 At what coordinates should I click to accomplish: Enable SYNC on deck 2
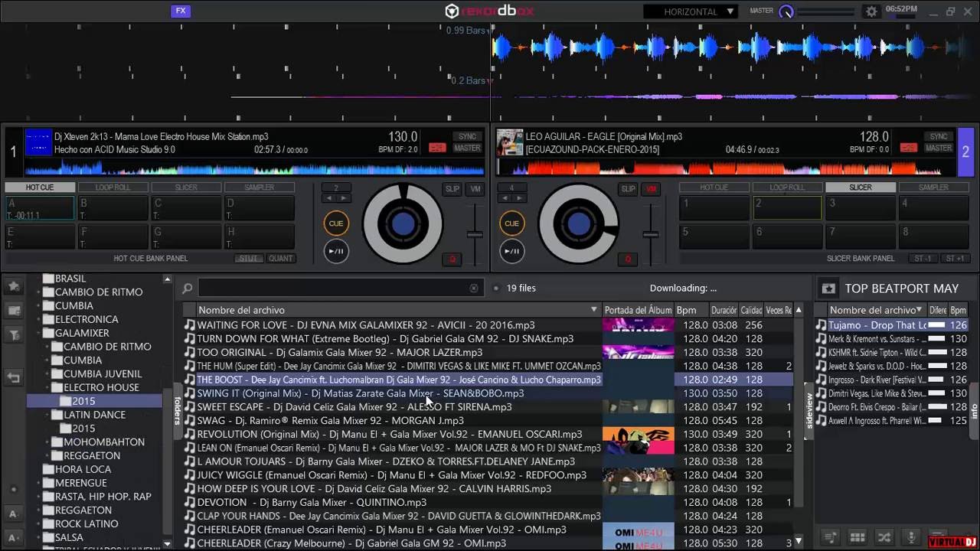[x=939, y=137]
